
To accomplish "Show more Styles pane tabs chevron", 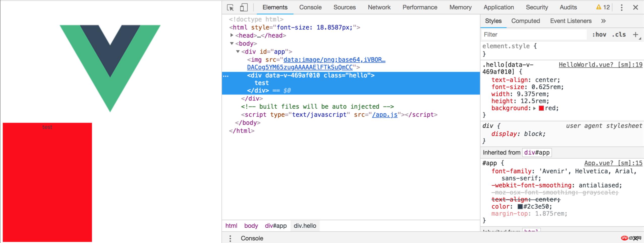I will [x=603, y=21].
